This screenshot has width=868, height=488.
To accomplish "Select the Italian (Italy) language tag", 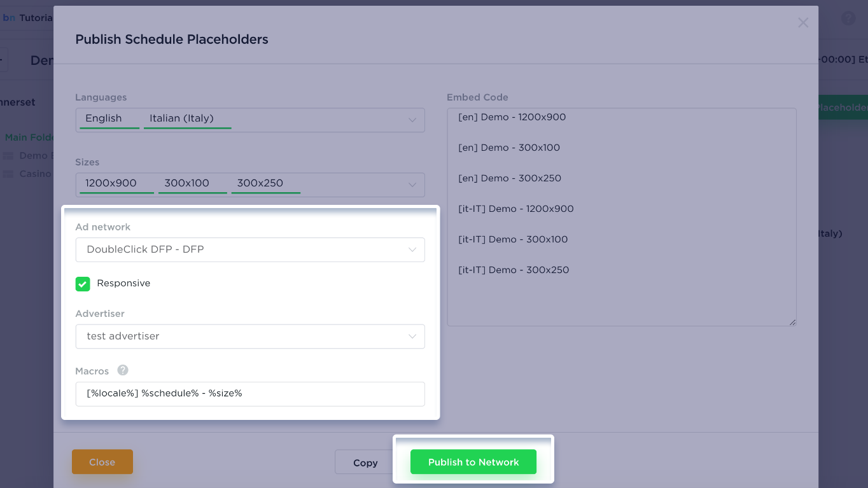I will coord(187,119).
